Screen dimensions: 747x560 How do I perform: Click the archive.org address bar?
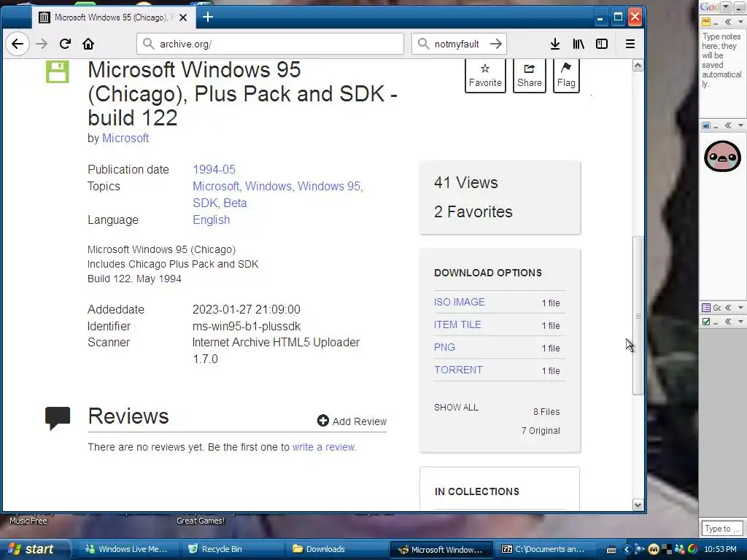pyautogui.click(x=270, y=44)
